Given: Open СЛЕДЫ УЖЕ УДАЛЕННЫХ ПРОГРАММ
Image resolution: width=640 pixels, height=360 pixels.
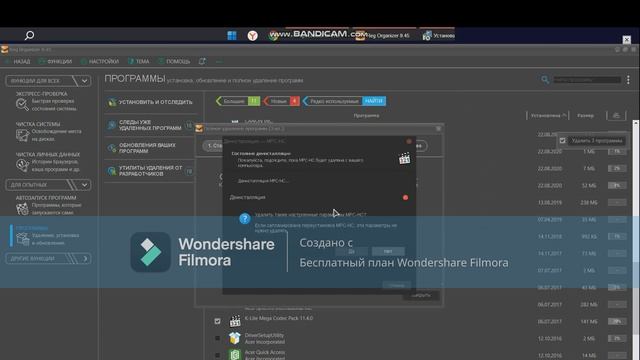Looking at the screenshot, I should tap(150, 125).
